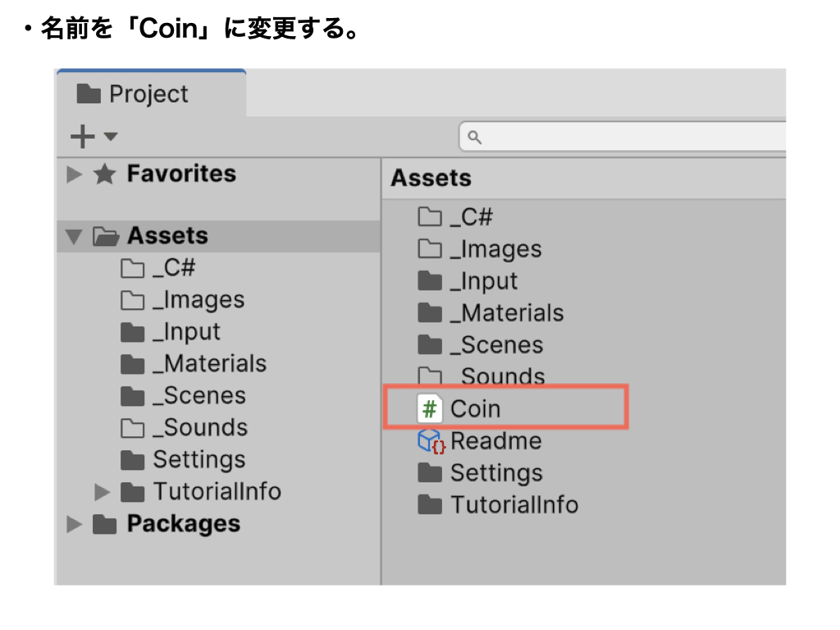The width and height of the screenshot is (840, 630).
Task: Click the Favorites star icon
Action: pyautogui.click(x=104, y=174)
